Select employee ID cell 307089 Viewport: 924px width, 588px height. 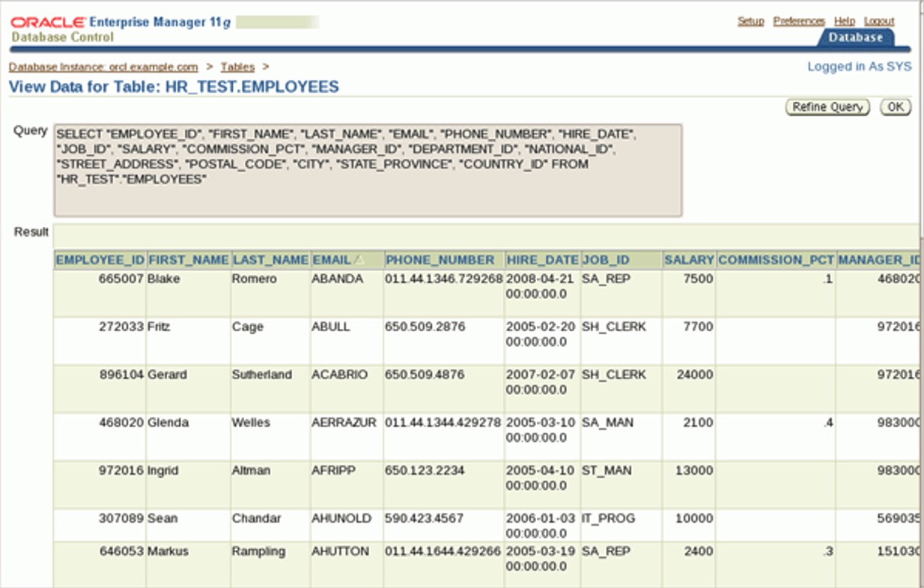pyautogui.click(x=121, y=518)
